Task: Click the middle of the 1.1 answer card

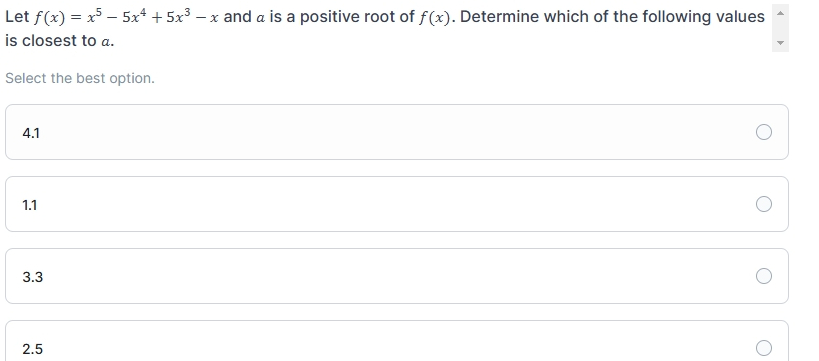Action: coord(396,204)
